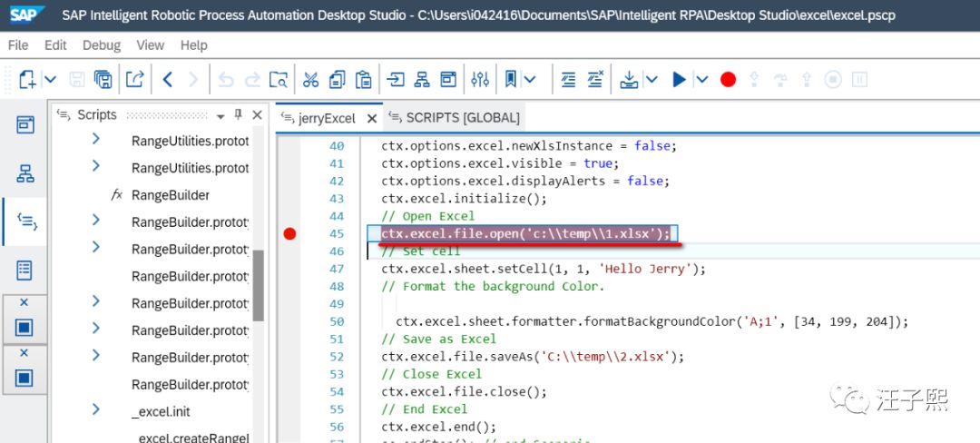Click the circular stop icon in toolbar
The height and width of the screenshot is (443, 980).
pyautogui.click(x=833, y=79)
